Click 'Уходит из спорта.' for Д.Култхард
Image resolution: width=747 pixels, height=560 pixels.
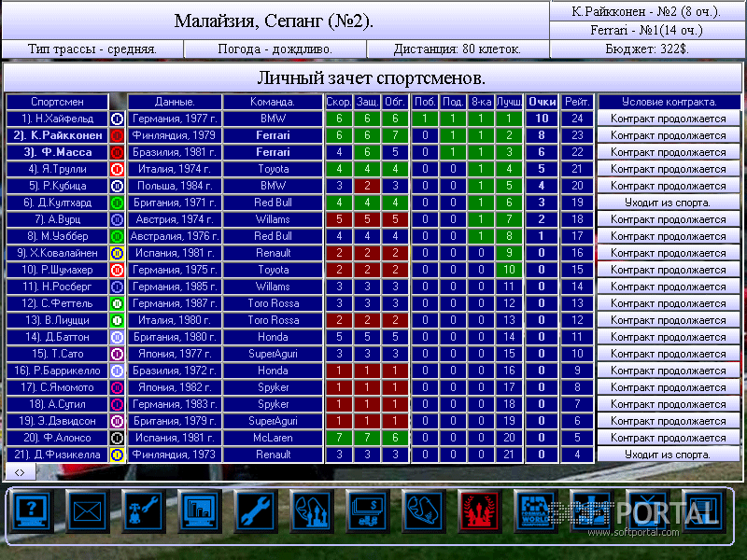(x=669, y=203)
